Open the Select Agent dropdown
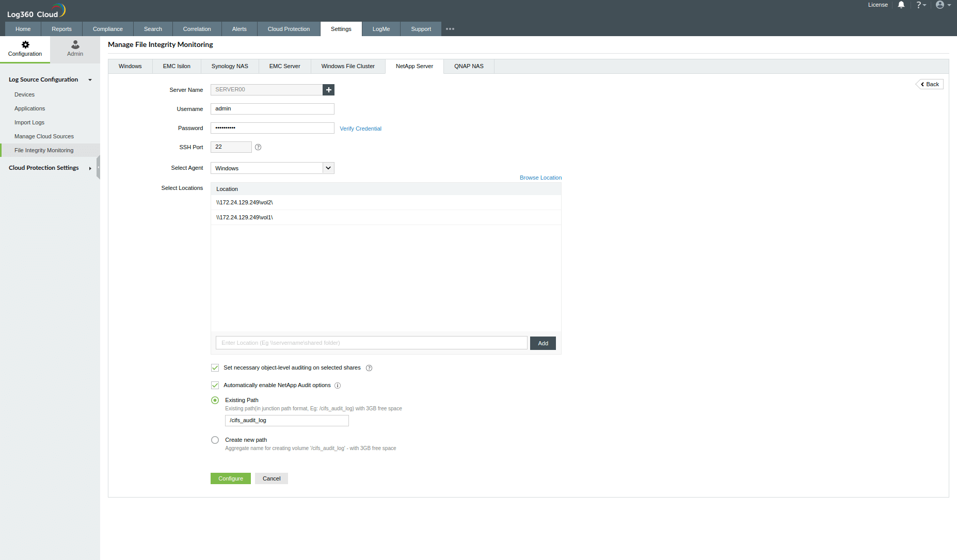Image resolution: width=957 pixels, height=560 pixels. point(328,168)
